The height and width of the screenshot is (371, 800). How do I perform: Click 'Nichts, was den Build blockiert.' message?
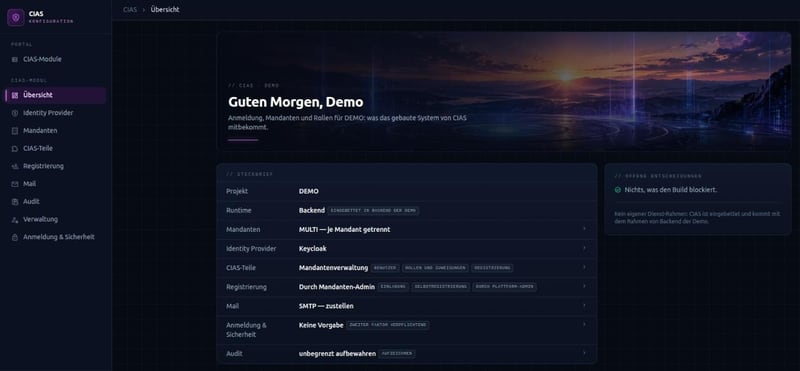click(x=670, y=190)
